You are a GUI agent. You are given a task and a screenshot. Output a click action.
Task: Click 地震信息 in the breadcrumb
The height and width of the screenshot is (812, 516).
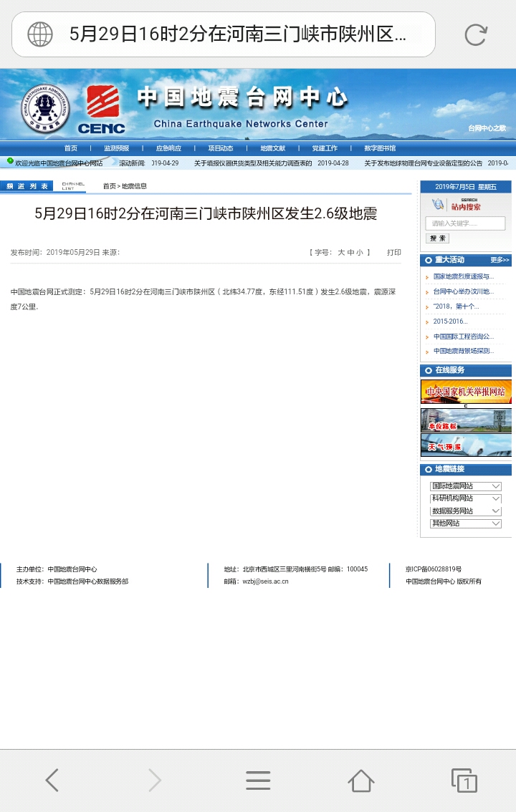click(134, 186)
